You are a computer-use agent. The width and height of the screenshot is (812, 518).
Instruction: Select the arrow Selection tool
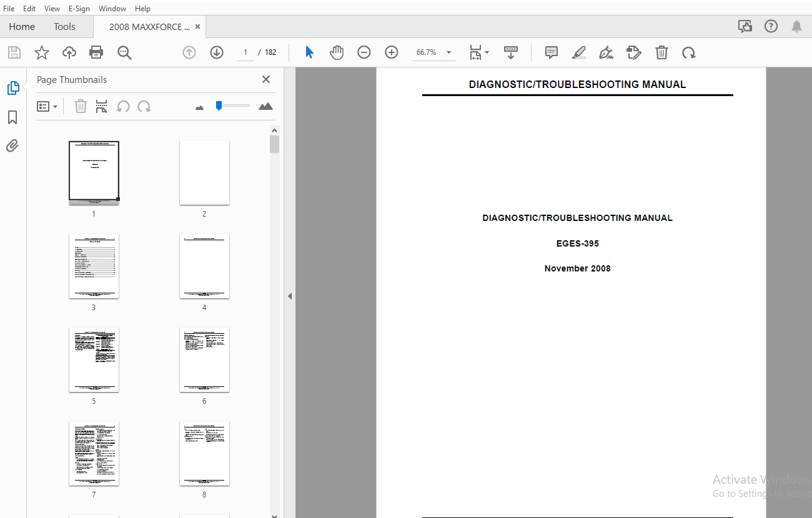pos(309,52)
